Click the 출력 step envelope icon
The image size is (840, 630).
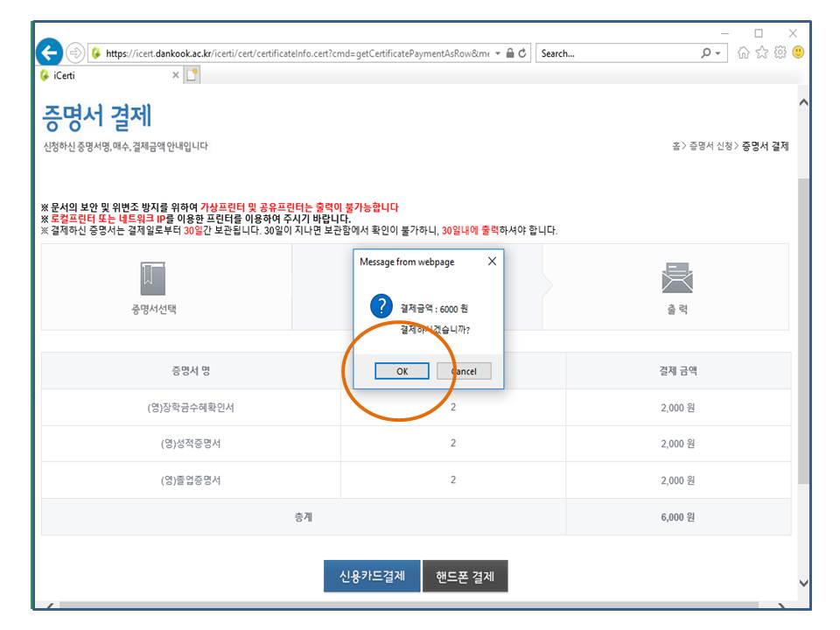[677, 279]
